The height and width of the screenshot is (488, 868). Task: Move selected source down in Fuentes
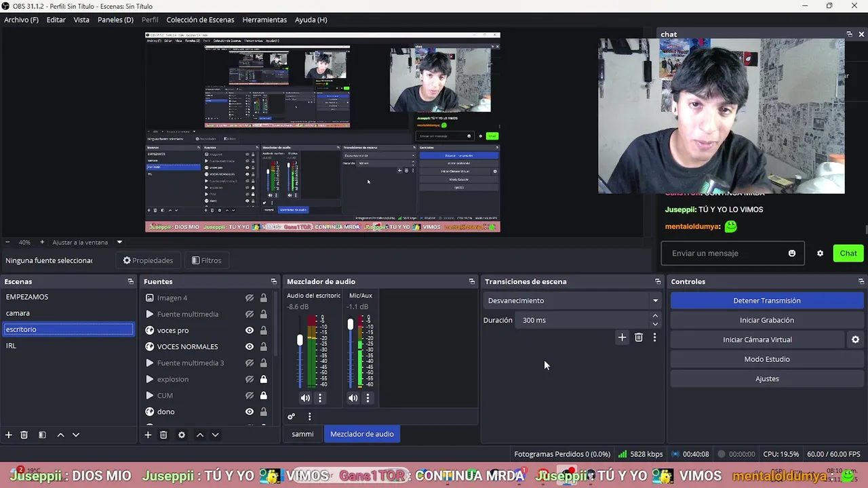(x=215, y=434)
